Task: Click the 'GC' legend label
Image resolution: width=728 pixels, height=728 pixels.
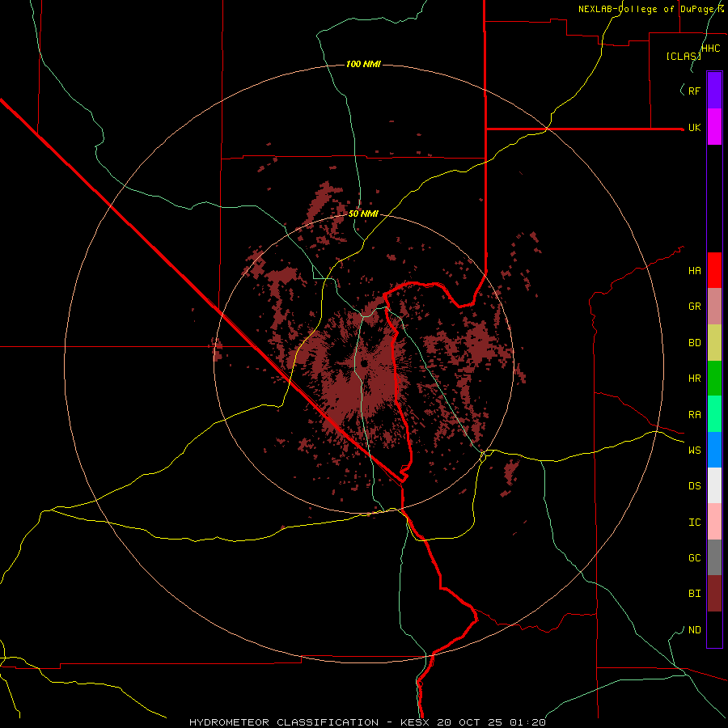Action: click(x=695, y=558)
